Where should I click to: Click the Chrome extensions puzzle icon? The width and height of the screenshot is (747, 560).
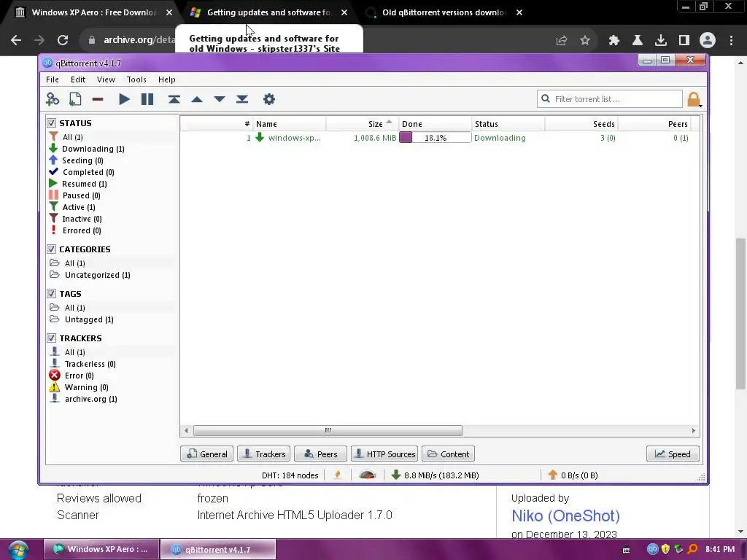[614, 40]
